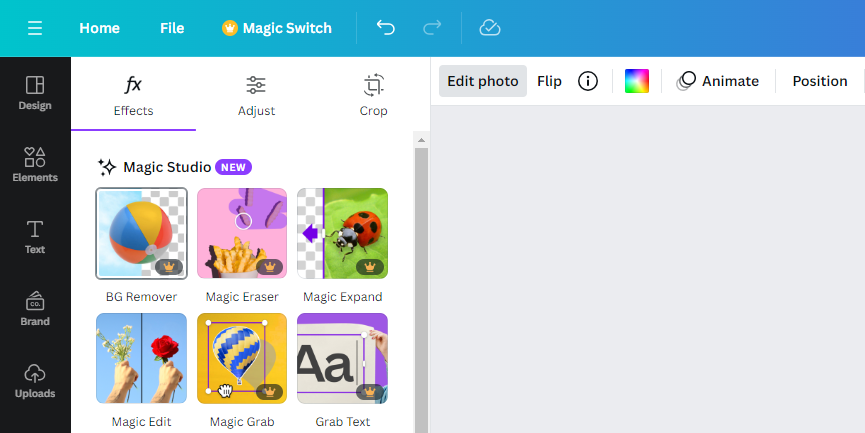Click the "Magic Studio" heading
Screen dimensions: 865x433
click(167, 167)
